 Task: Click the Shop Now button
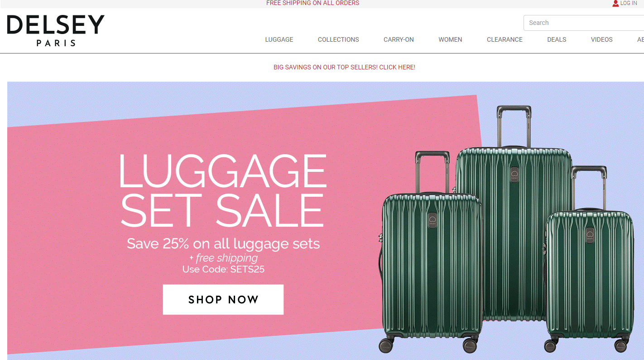coord(223,300)
